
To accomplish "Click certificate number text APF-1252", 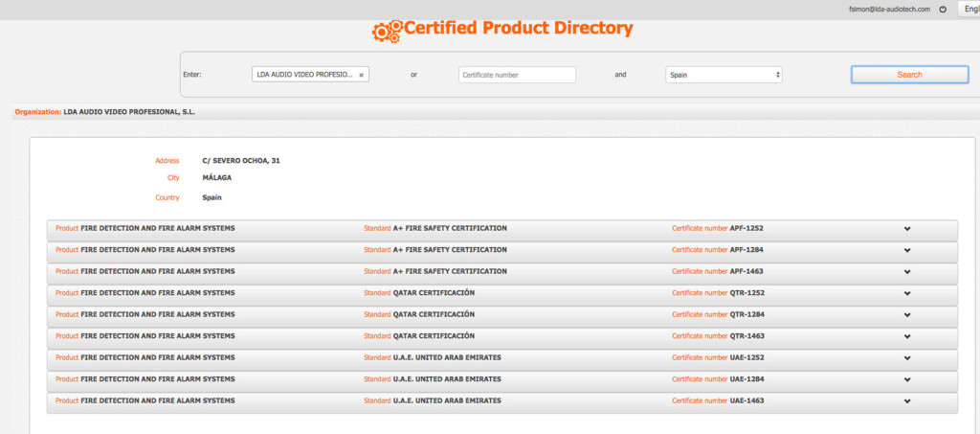I will tap(746, 228).
